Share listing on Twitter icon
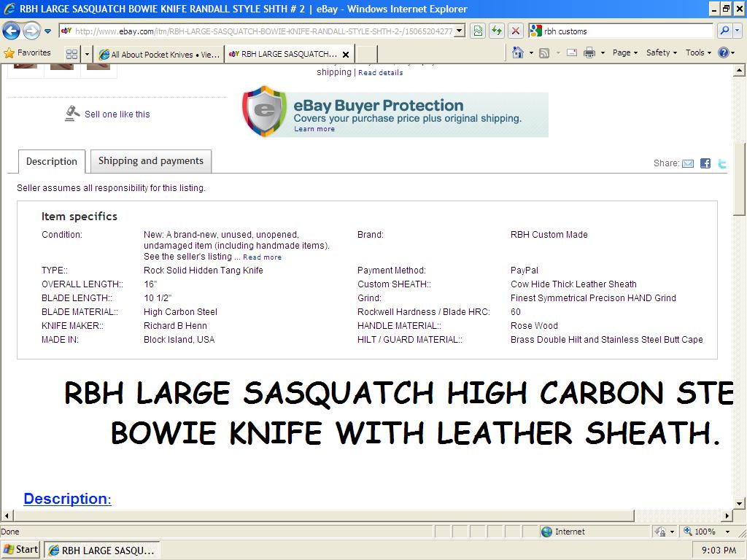Image resolution: width=747 pixels, height=560 pixels. pyautogui.click(x=722, y=164)
